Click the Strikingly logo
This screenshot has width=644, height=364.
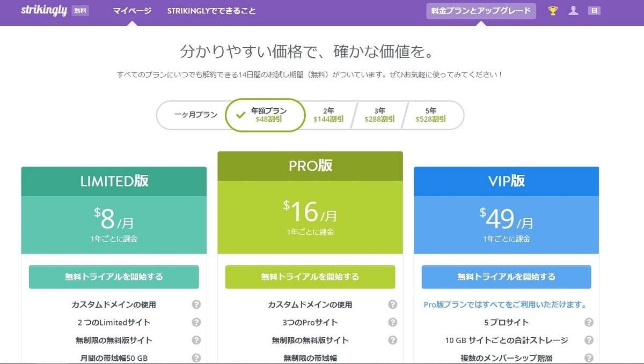coord(44,10)
